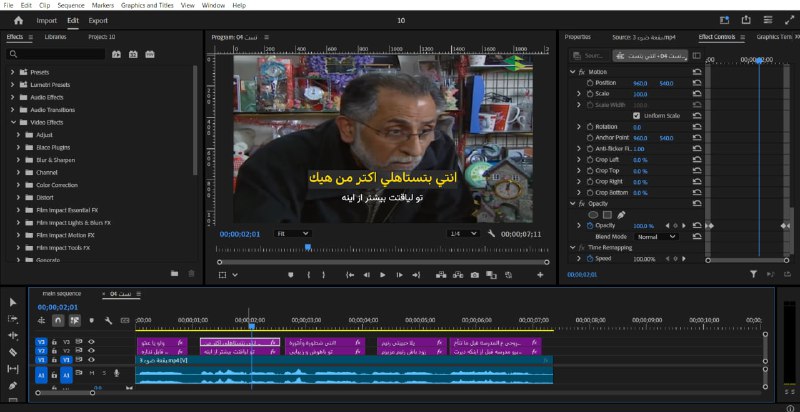This screenshot has width=800, height=412.
Task: Step back one frame
Action: pyautogui.click(x=366, y=275)
